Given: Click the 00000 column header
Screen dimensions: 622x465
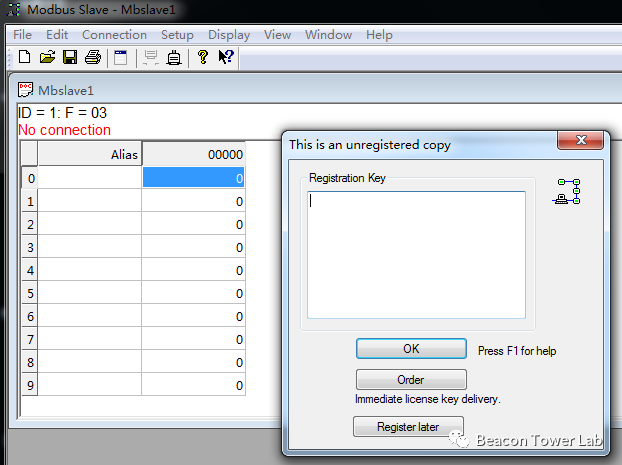Looking at the screenshot, I should (193, 154).
